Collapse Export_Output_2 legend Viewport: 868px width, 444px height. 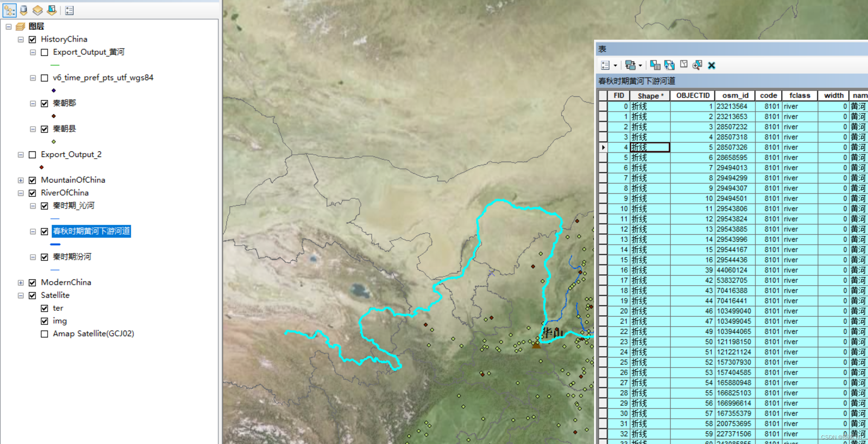tap(20, 155)
